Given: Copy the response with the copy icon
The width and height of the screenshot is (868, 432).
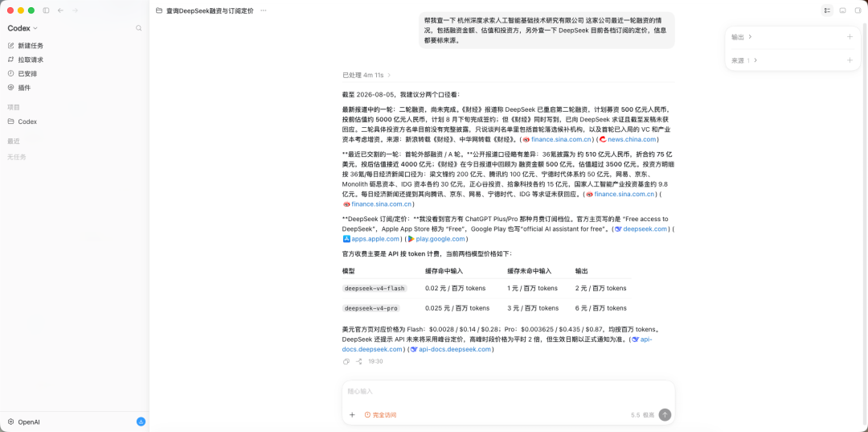Looking at the screenshot, I should (346, 361).
